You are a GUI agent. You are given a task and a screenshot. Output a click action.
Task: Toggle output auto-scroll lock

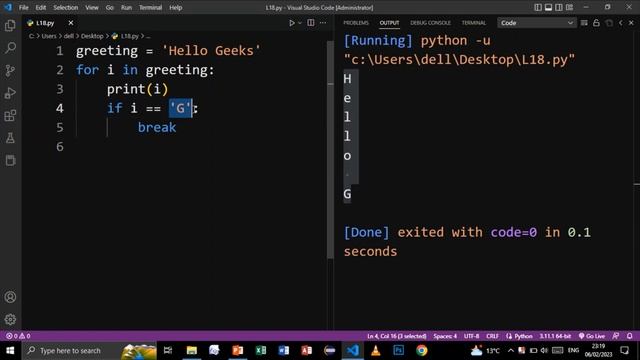pos(596,23)
